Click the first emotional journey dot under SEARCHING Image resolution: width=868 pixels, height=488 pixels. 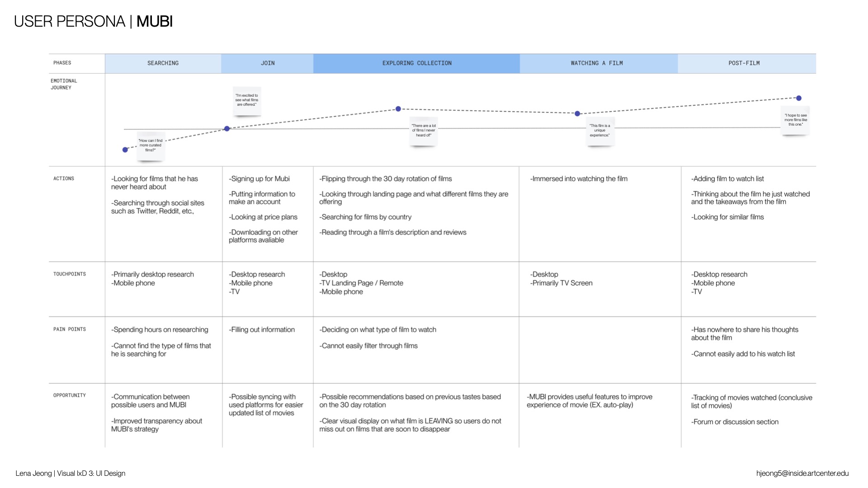125,150
